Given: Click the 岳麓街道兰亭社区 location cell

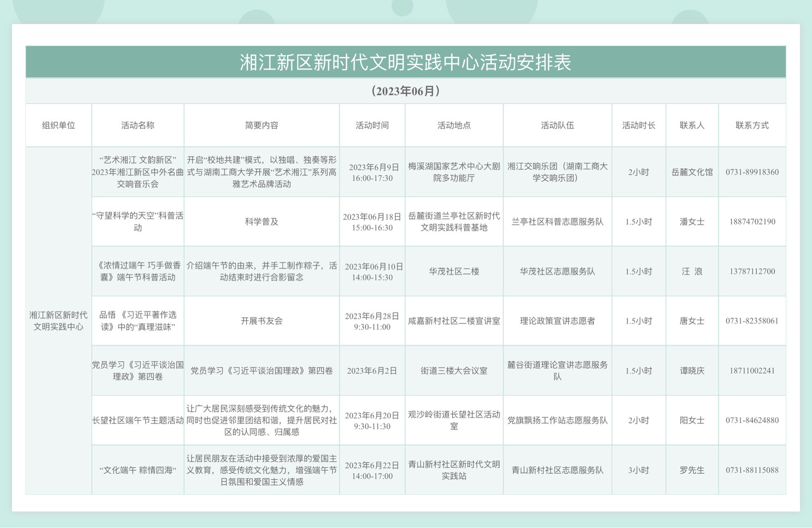Looking at the screenshot, I should coord(454,222).
